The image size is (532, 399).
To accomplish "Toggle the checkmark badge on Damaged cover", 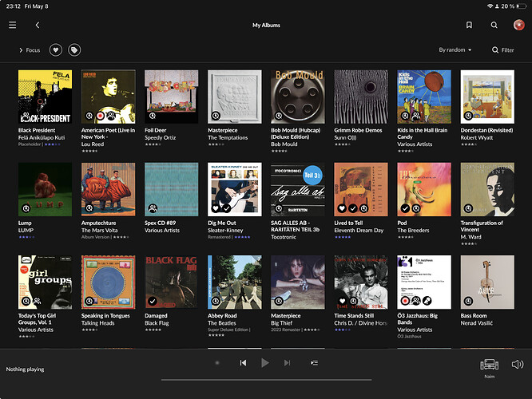I will [x=153, y=301].
